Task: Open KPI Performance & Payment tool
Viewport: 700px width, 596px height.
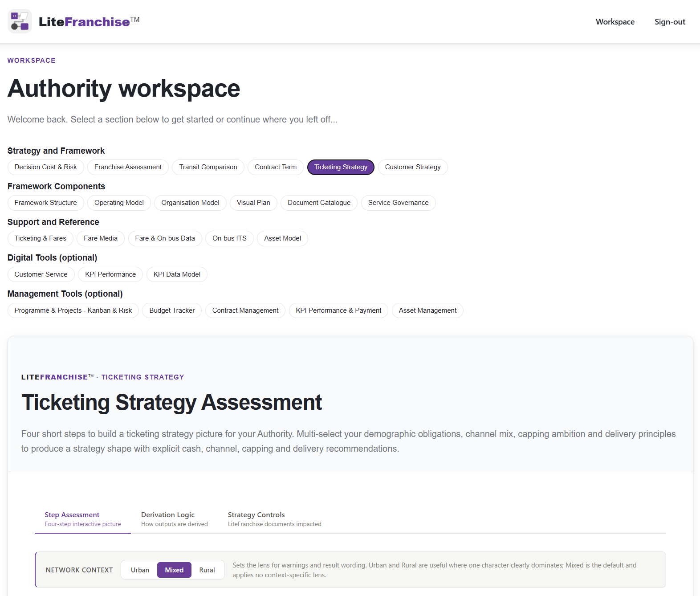Action: (x=338, y=310)
